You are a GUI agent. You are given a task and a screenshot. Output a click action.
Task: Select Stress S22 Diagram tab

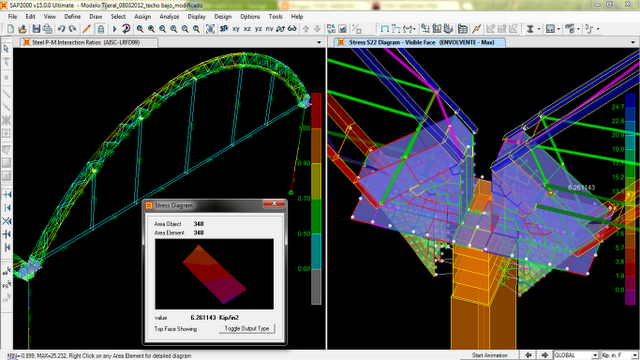[x=420, y=42]
